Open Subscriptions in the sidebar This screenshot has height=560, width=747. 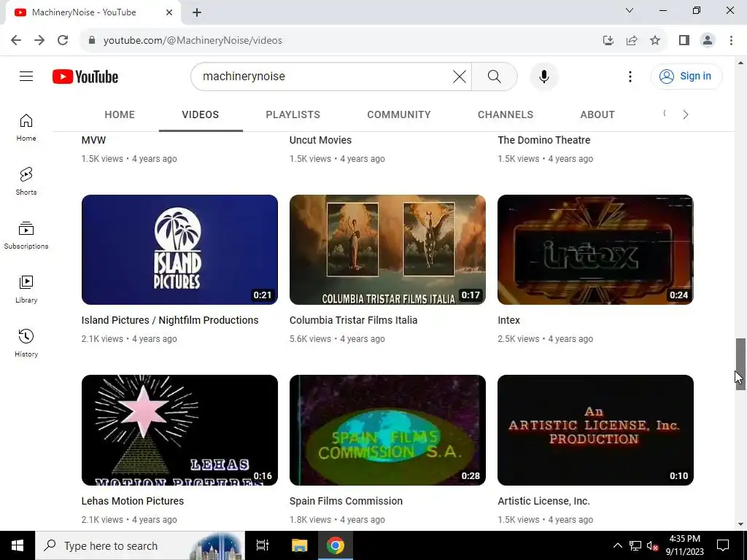26,236
